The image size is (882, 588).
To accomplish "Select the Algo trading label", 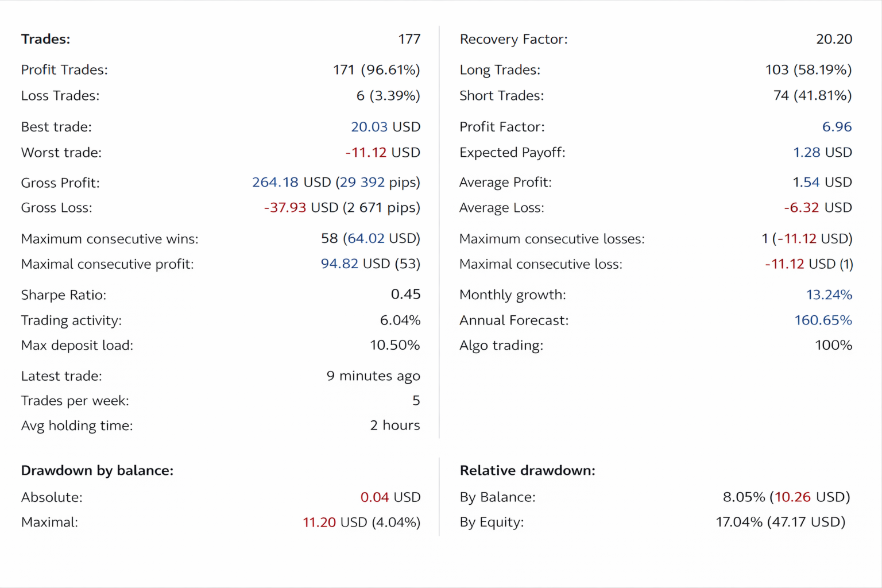I will 501,346.
